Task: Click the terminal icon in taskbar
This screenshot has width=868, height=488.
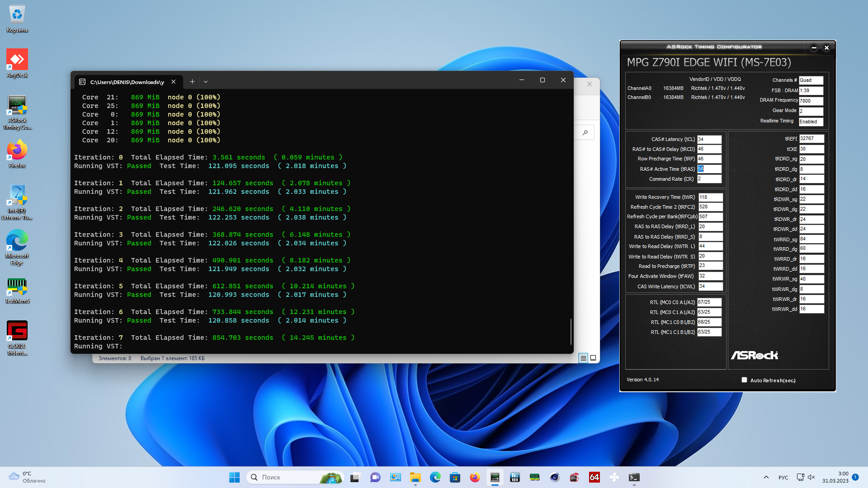Action: 634,477
